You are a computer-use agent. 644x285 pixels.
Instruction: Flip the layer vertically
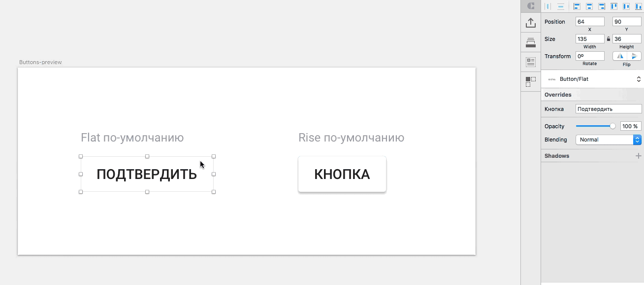[634, 56]
